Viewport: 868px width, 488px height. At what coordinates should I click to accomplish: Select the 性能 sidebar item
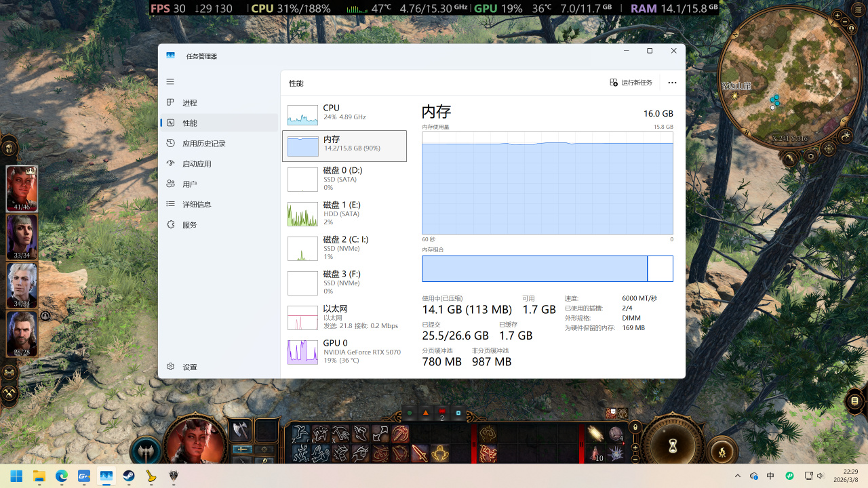[219, 123]
